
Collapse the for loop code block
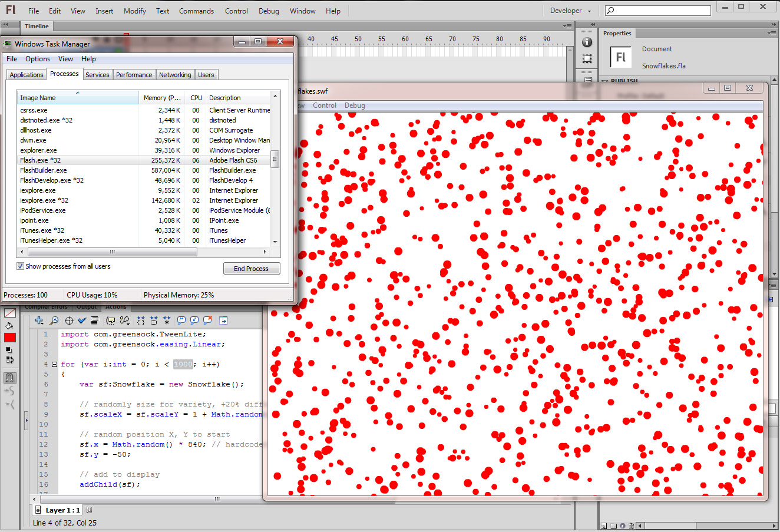pos(54,364)
